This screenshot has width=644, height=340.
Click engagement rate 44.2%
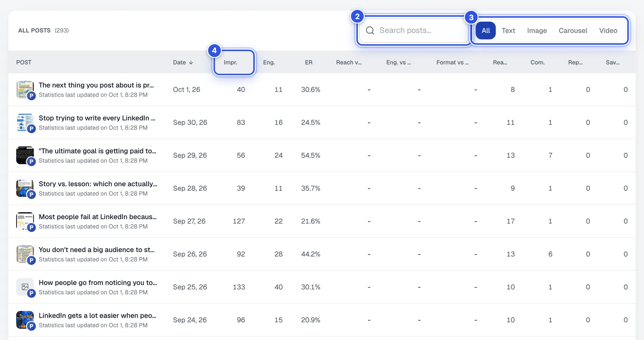[311, 254]
